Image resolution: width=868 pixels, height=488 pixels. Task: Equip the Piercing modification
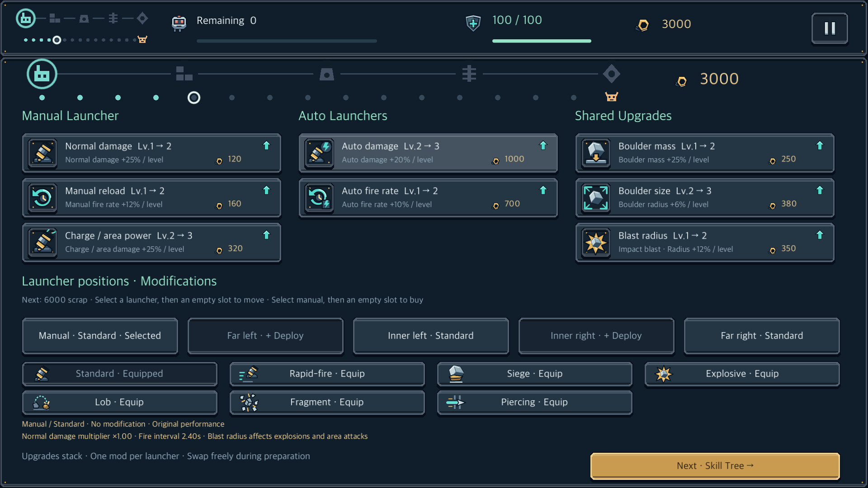(x=534, y=402)
